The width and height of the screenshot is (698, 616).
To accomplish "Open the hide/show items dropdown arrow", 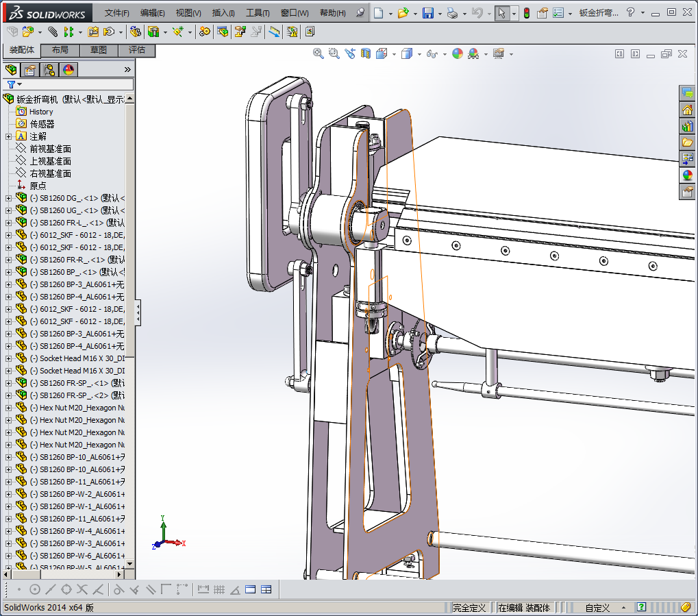I will click(445, 54).
